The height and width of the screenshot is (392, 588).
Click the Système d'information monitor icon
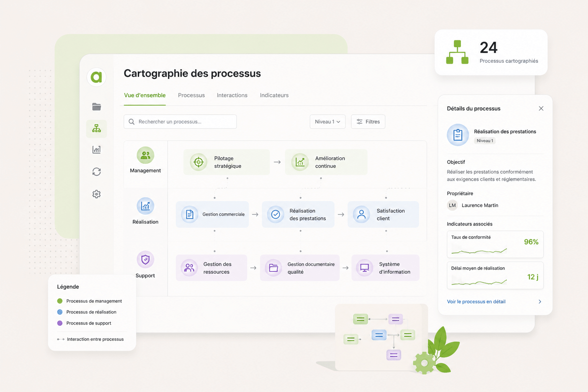(365, 268)
